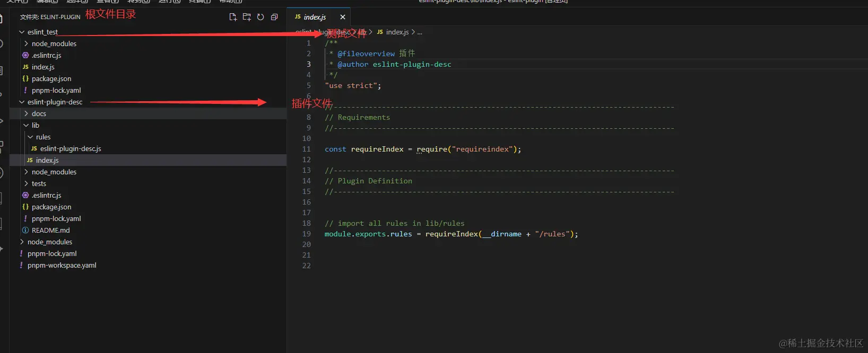Viewport: 868px width, 353px height.
Task: Collapse the eslint_test folder
Action: pyautogui.click(x=22, y=32)
